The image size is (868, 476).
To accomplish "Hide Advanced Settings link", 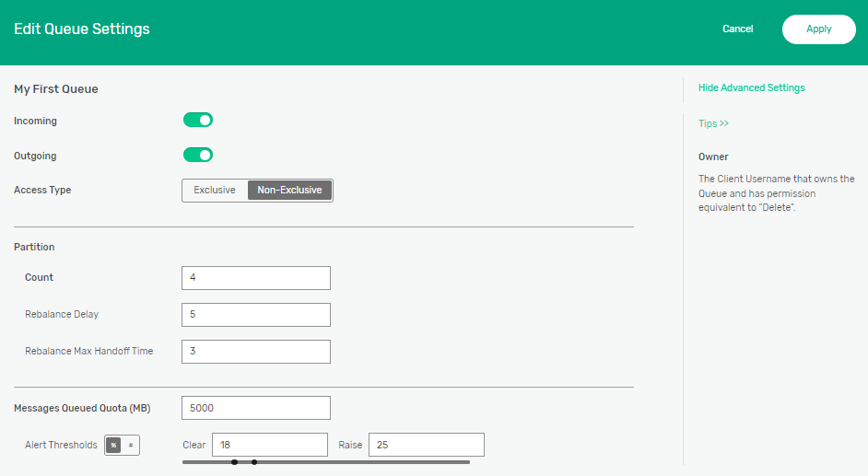I will 751,88.
